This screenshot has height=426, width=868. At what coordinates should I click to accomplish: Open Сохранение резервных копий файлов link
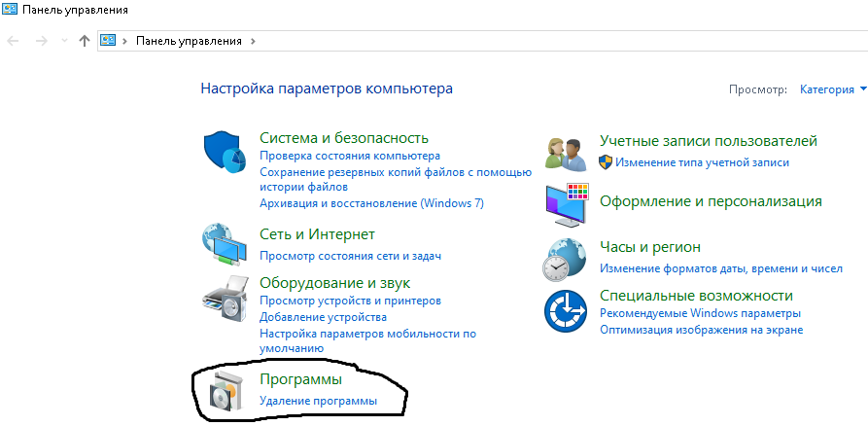tap(396, 180)
